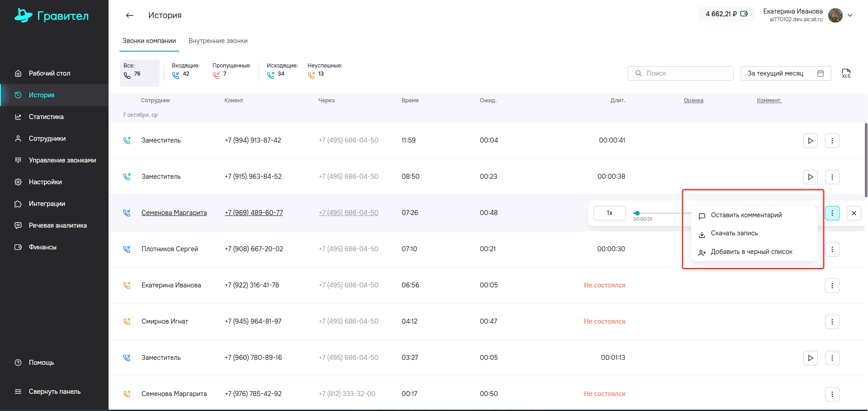
Task: Open period selector За текущий месяц
Action: (786, 73)
